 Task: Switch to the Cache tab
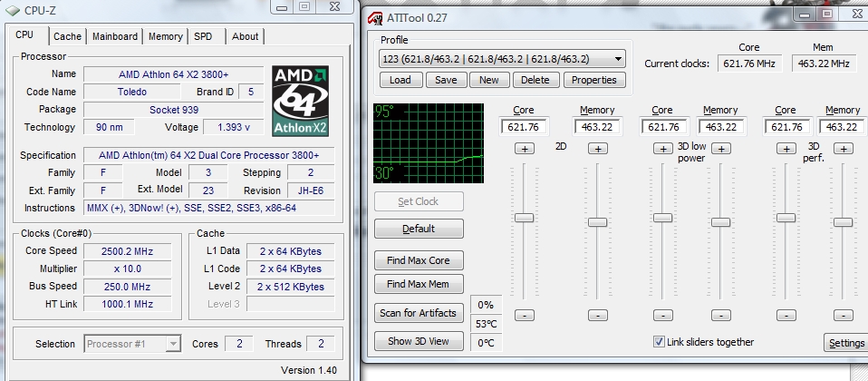coord(68,36)
